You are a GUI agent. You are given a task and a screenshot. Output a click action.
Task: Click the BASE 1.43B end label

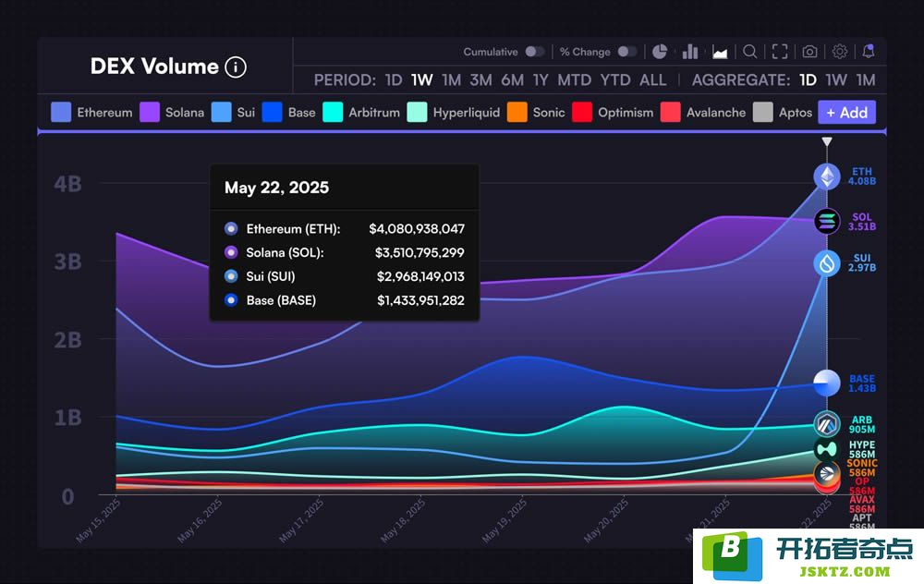861,383
